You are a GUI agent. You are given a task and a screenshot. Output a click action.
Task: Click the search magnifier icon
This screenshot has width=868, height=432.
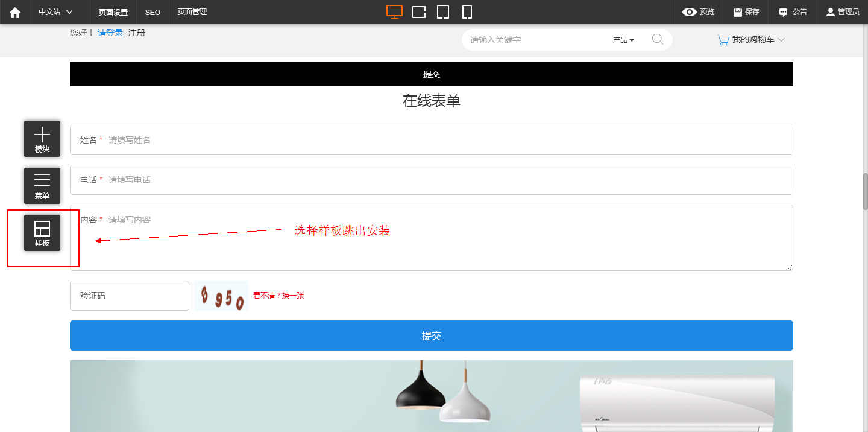click(x=658, y=40)
